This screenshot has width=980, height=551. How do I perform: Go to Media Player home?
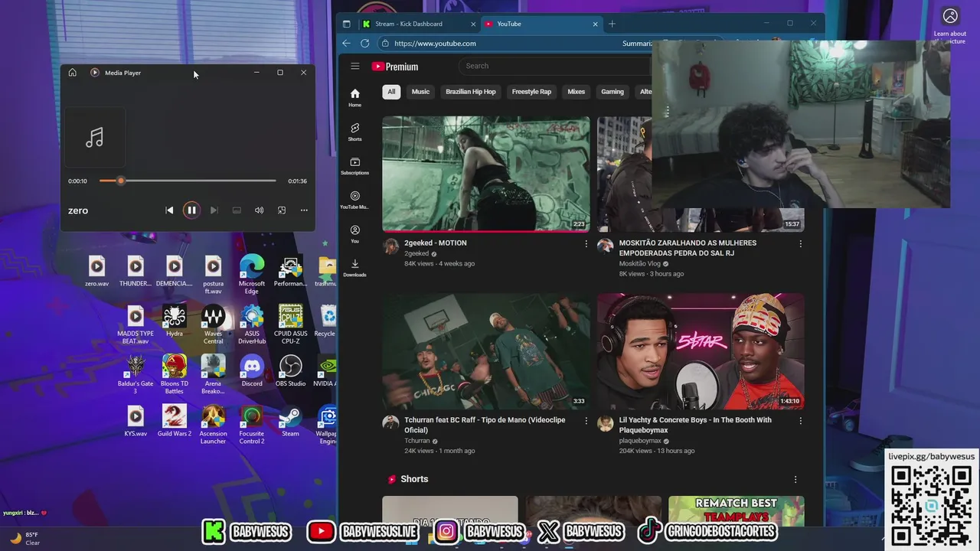point(72,73)
